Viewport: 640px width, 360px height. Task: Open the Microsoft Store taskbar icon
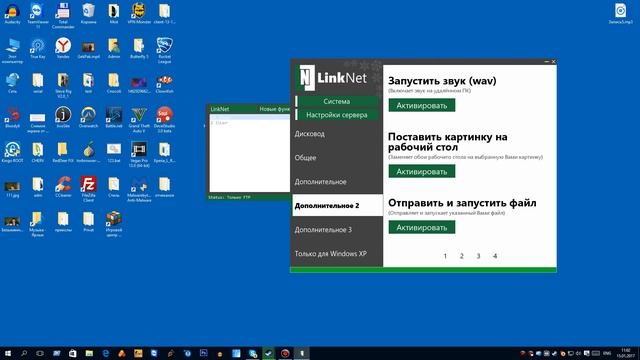[x=73, y=353]
